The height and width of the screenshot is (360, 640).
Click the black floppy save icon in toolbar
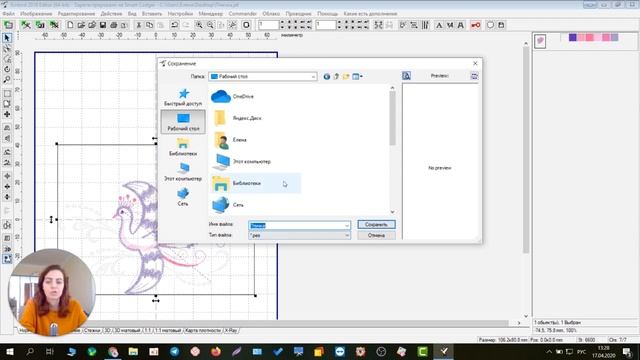[x=103, y=25]
